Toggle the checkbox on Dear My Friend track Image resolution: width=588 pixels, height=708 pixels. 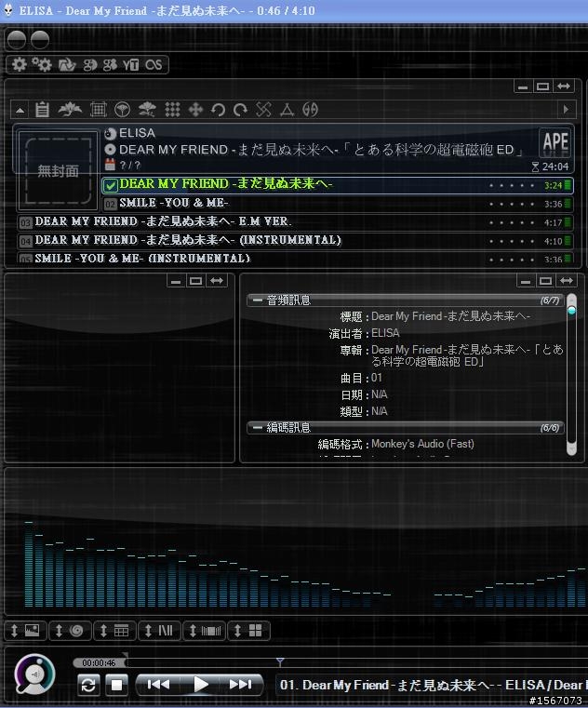click(x=110, y=185)
